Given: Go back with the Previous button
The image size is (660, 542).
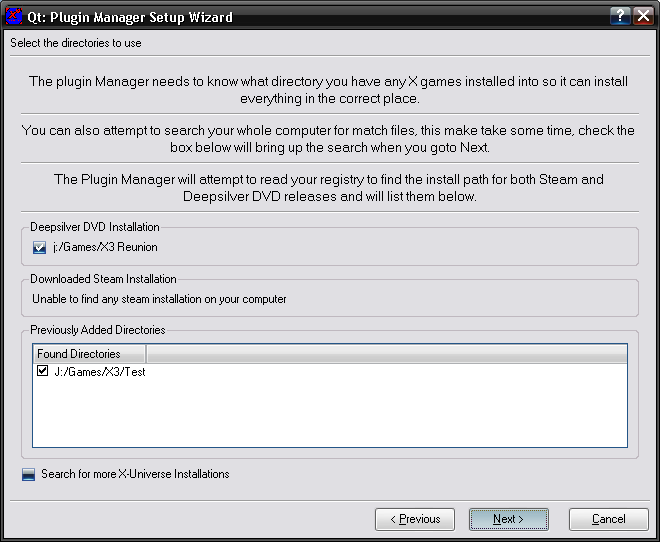Looking at the screenshot, I should click(x=415, y=519).
